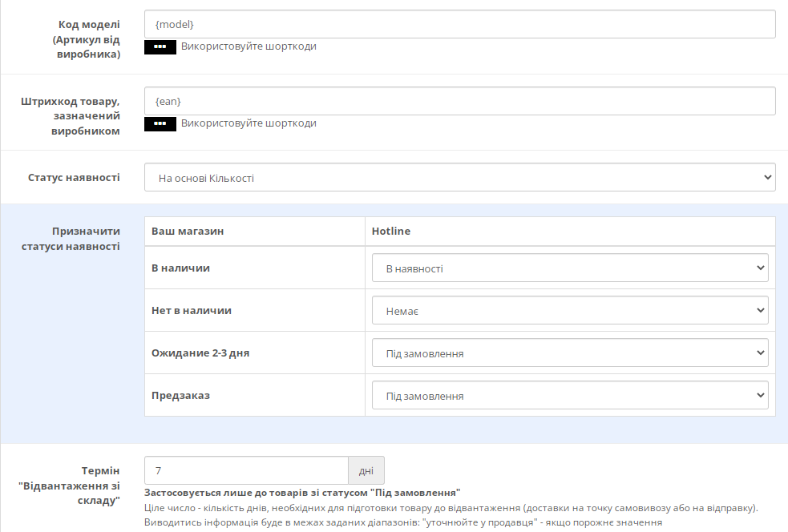The width and height of the screenshot is (788, 532).
Task: Click the дні unit addon
Action: (x=366, y=471)
